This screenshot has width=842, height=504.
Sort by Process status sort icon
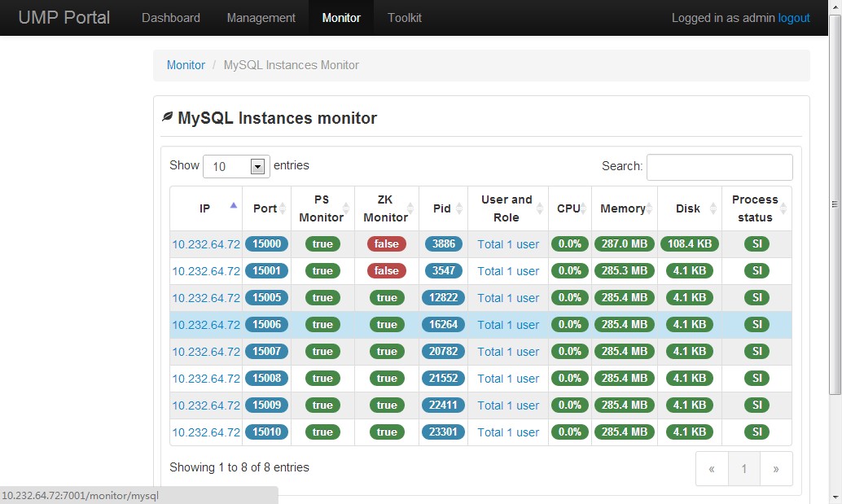[783, 208]
